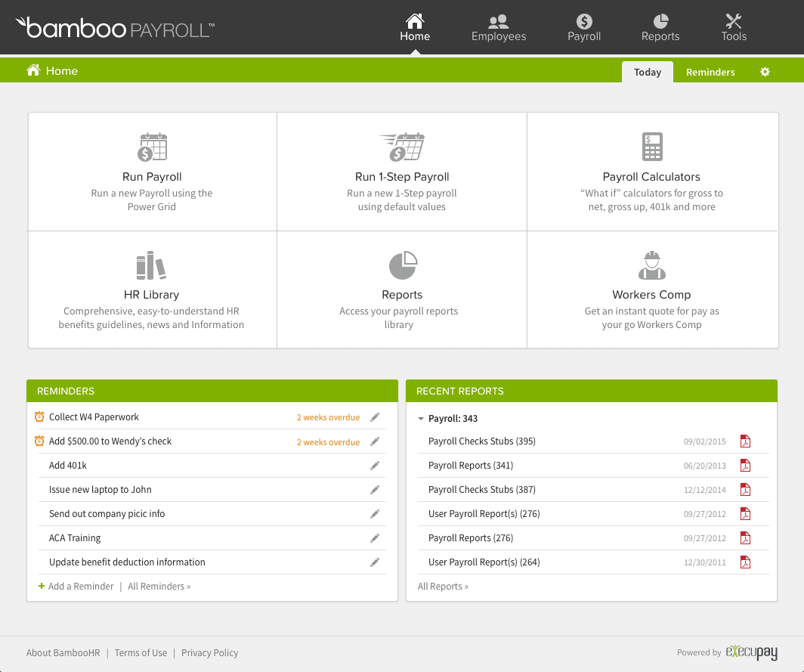Open the Tools section
Image resolution: width=804 pixels, height=672 pixels.
pos(733,27)
